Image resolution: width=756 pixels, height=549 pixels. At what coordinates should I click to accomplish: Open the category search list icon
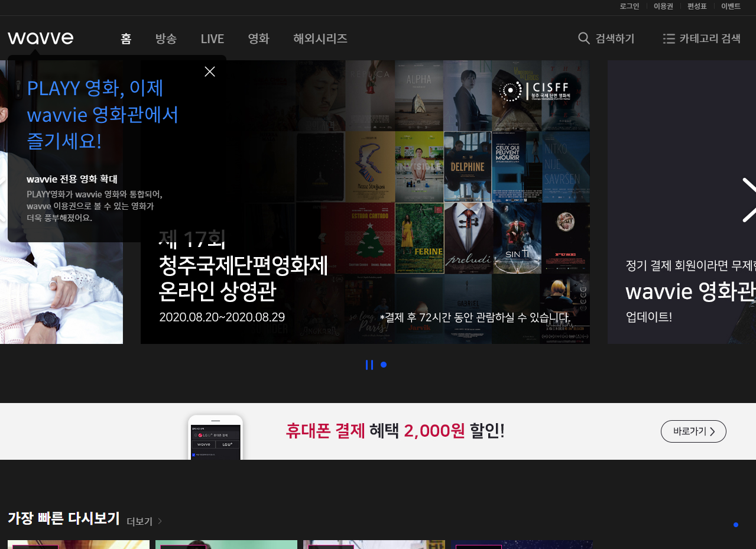[669, 38]
